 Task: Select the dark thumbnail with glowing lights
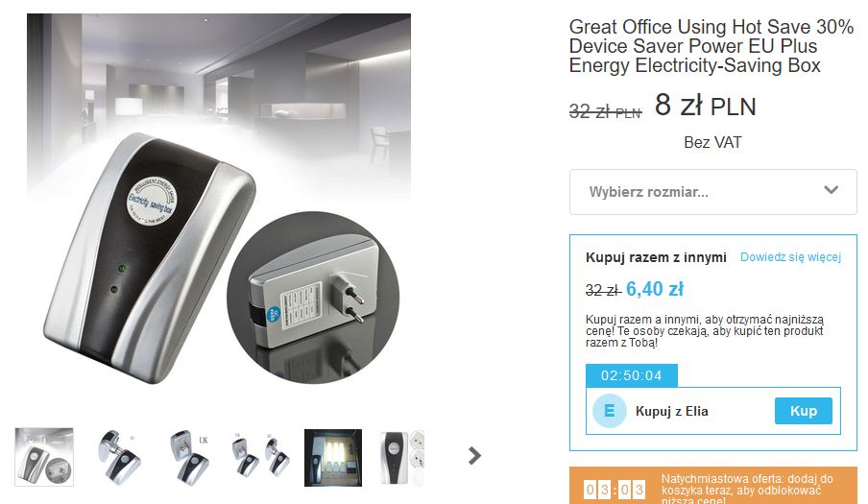[333, 457]
